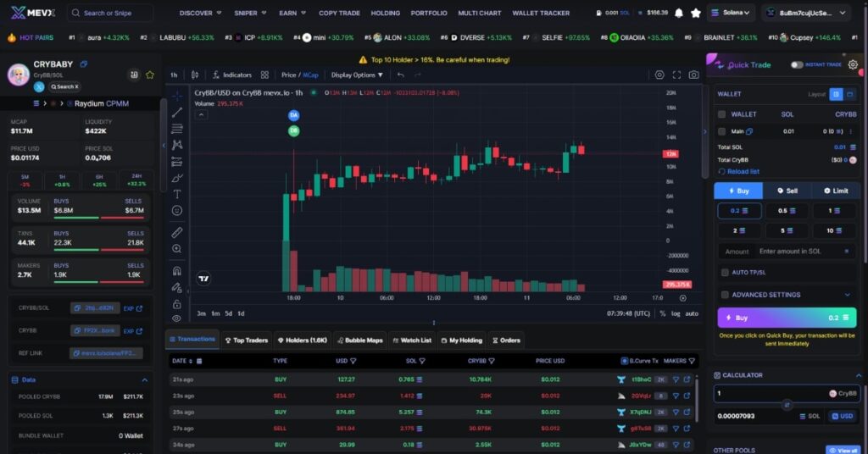Take a chart snapshot with camera icon
The image size is (868, 454).
point(693,75)
